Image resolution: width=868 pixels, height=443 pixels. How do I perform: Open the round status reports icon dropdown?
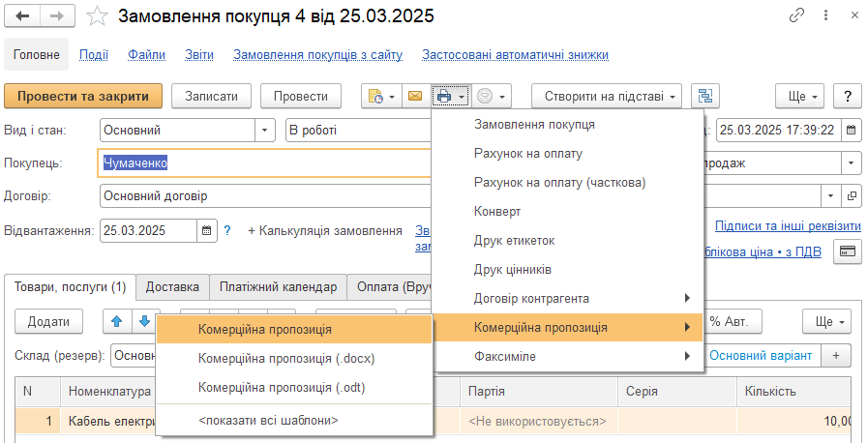pyautogui.click(x=492, y=96)
